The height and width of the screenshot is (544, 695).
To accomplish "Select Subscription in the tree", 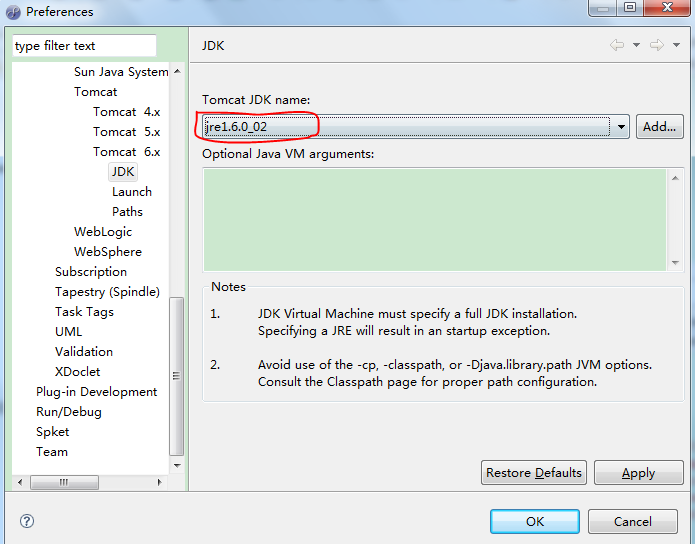I will [91, 271].
